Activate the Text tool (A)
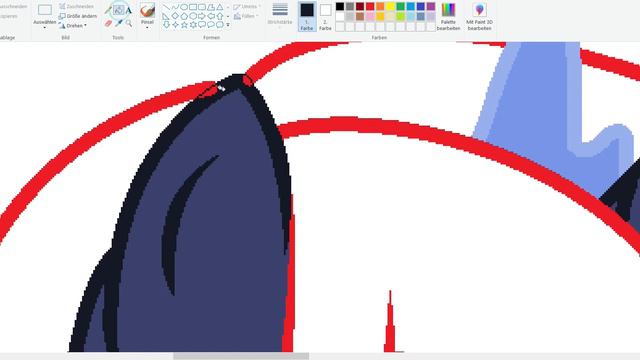Screen dimensions: 640x360 (x=128, y=10)
